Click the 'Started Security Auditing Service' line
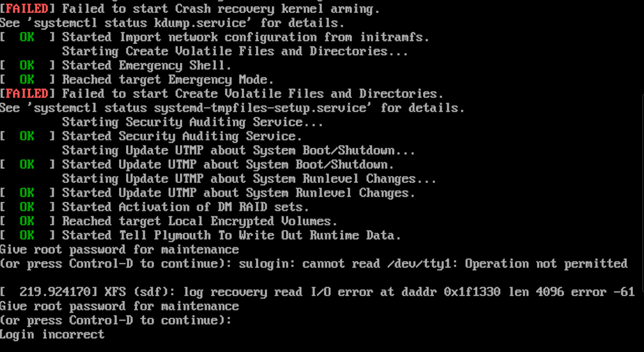This screenshot has width=644, height=352. coord(182,136)
